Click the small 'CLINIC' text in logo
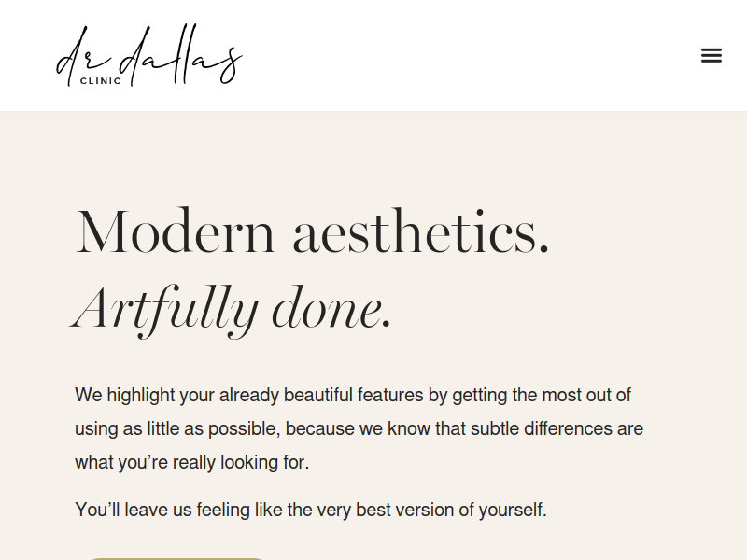The height and width of the screenshot is (560, 747). [x=101, y=81]
